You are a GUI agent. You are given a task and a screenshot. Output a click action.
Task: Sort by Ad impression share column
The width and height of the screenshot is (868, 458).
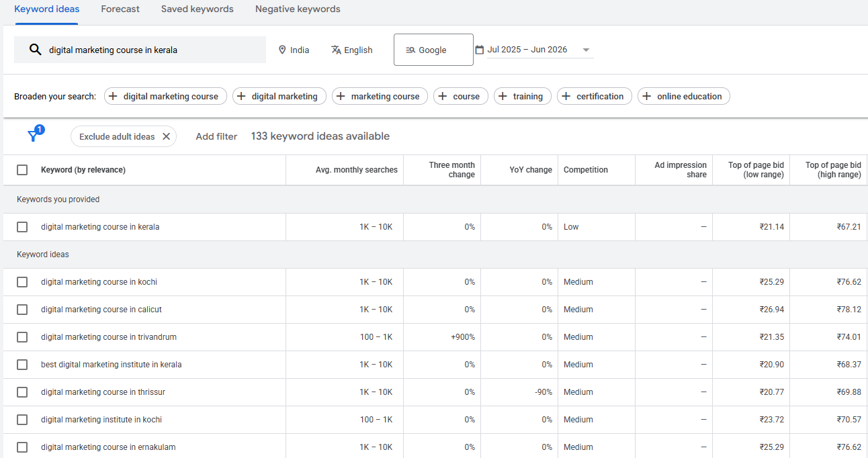click(681, 170)
